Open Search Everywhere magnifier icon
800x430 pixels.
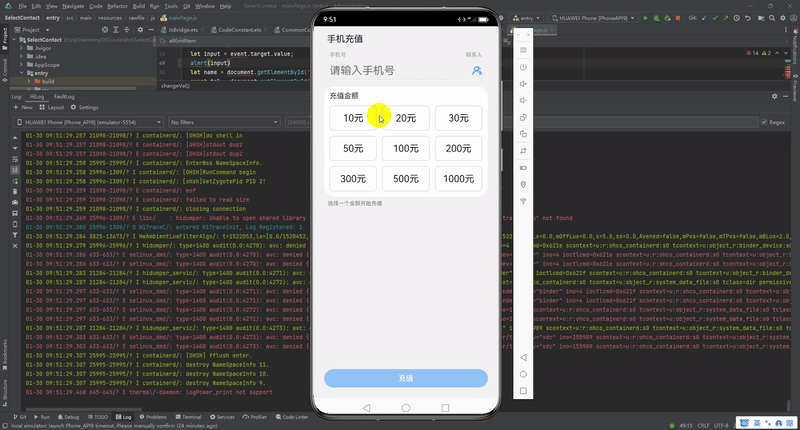tap(772, 18)
